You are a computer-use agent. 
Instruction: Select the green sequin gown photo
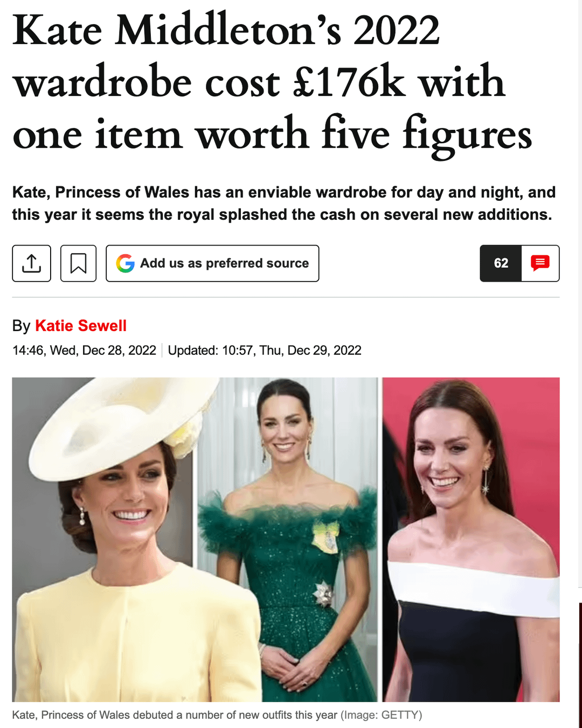click(x=288, y=540)
